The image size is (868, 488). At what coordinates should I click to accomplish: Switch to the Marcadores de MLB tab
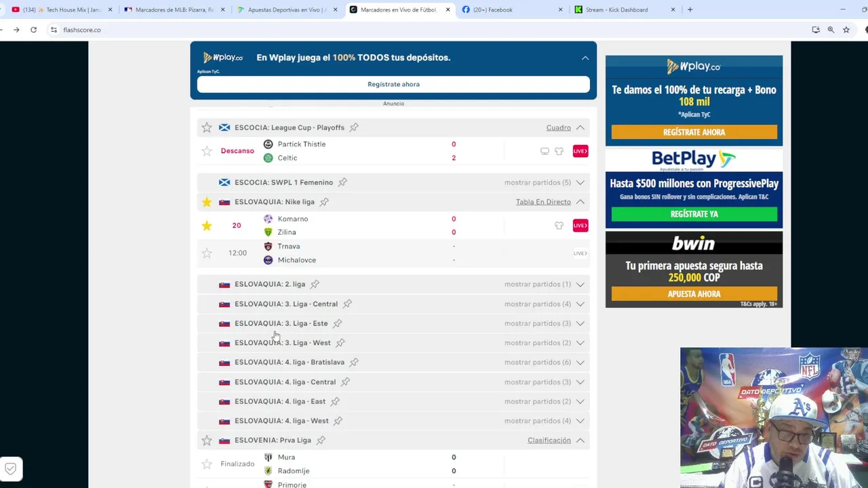pyautogui.click(x=174, y=9)
